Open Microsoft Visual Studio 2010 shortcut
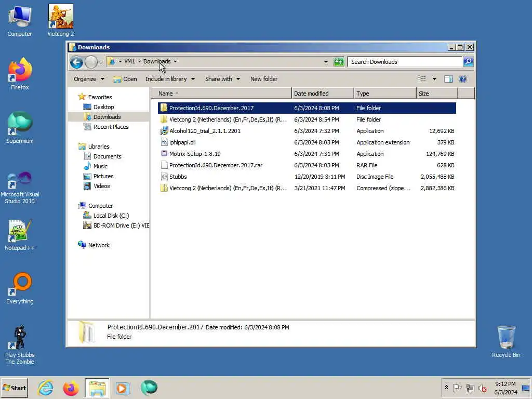This screenshot has height=399, width=532. (20, 187)
